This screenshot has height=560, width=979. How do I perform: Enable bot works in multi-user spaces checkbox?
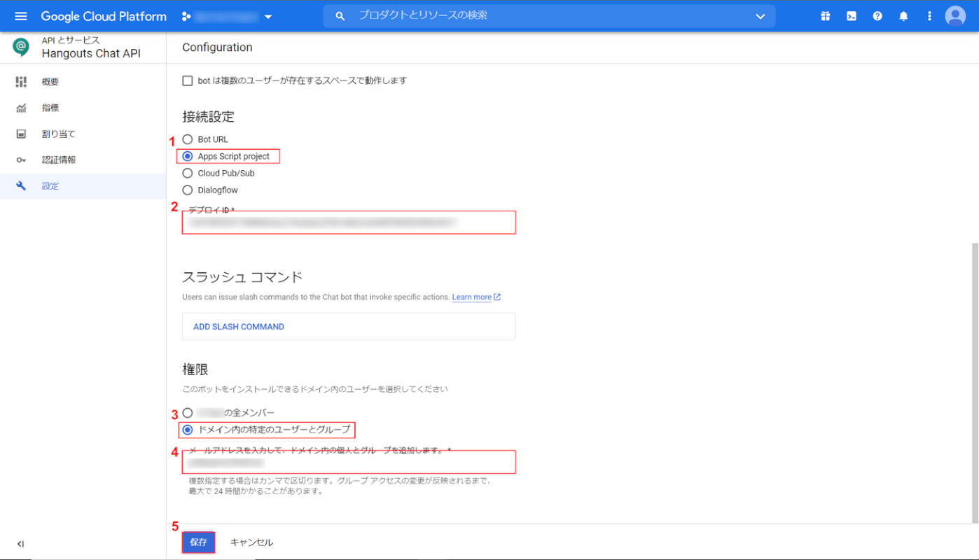(x=187, y=80)
